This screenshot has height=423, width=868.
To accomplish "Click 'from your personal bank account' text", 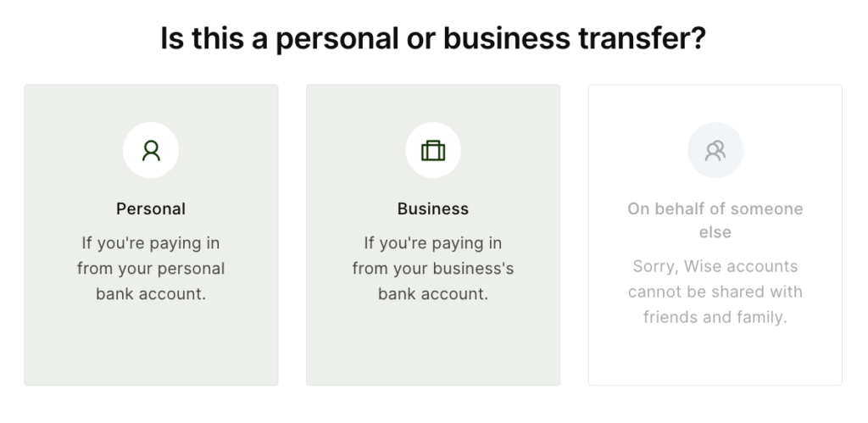I will (x=151, y=281).
